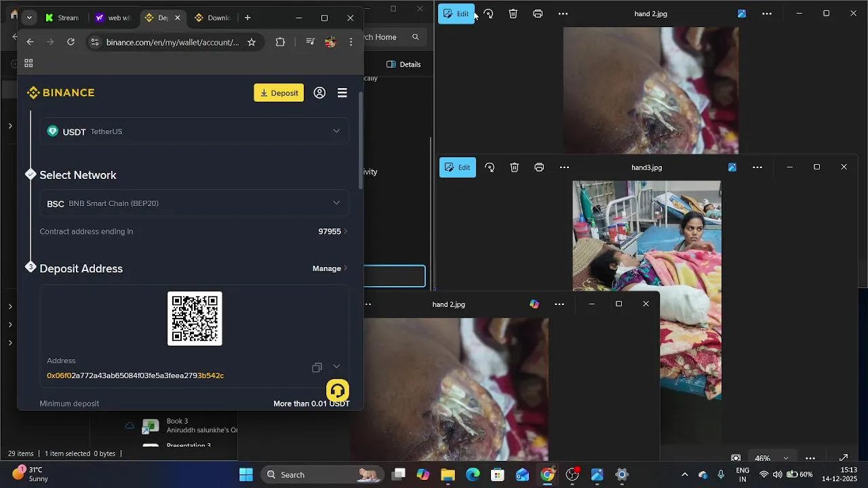Image resolution: width=868 pixels, height=488 pixels.
Task: Click weather widget showing 31°C Sunny
Action: (31, 474)
